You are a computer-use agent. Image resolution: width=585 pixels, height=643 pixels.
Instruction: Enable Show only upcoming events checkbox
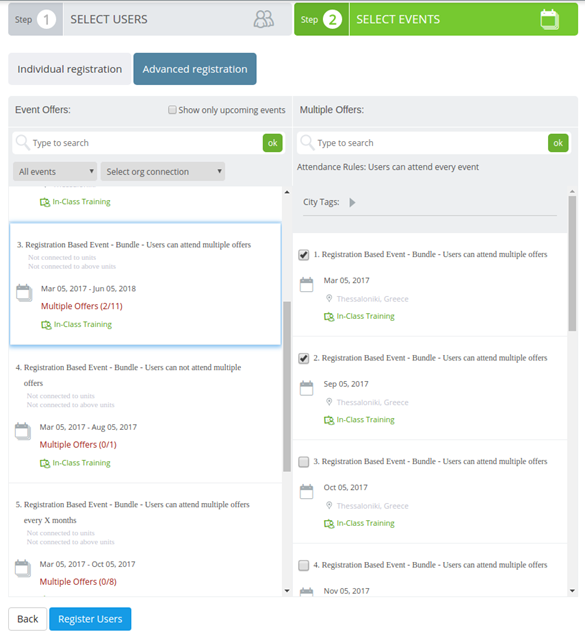(x=172, y=109)
